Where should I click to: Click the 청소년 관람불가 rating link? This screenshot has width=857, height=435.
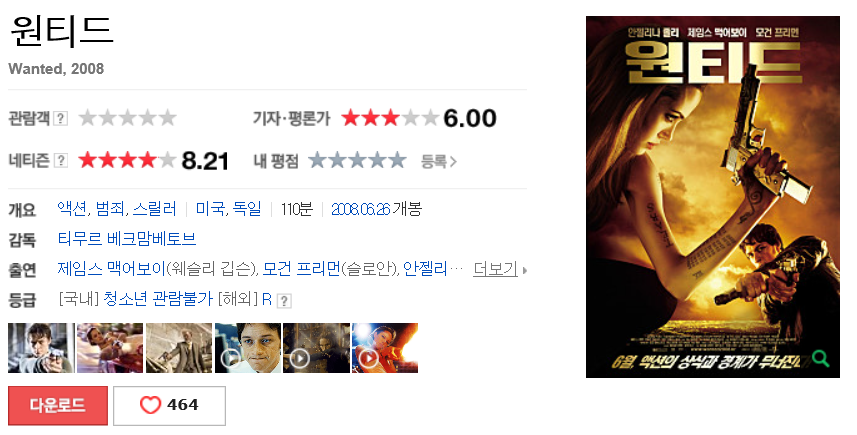(157, 299)
